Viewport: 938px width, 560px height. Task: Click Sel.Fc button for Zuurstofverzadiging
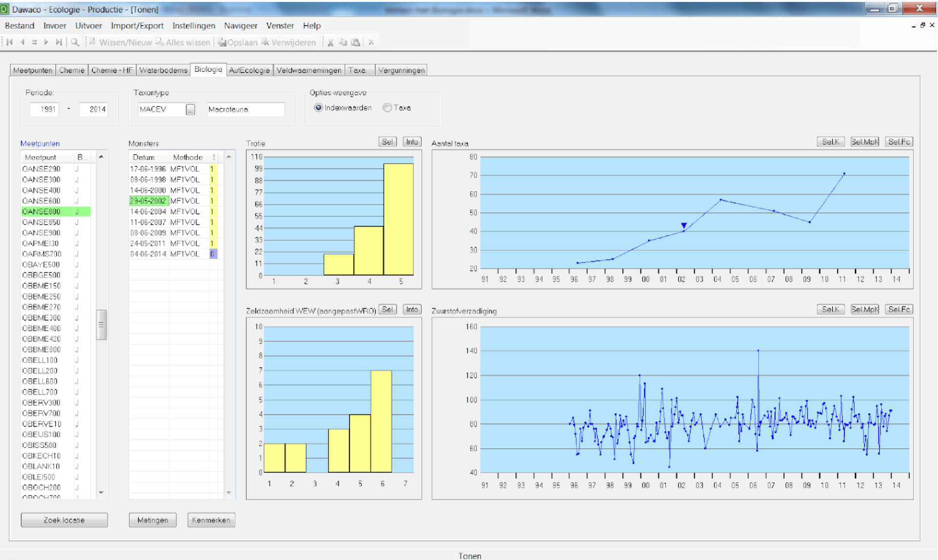[899, 310]
